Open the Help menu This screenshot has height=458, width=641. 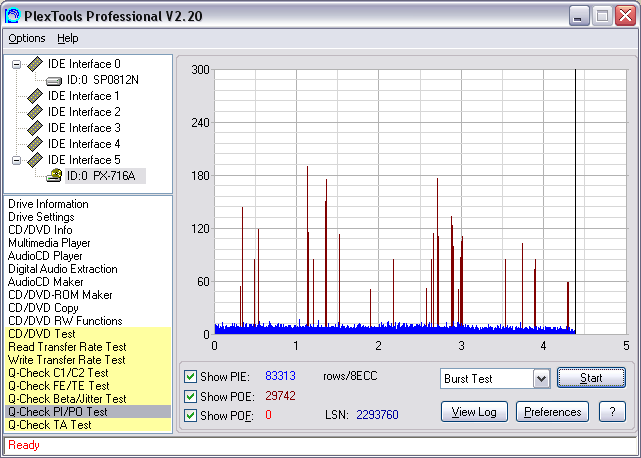click(x=67, y=38)
